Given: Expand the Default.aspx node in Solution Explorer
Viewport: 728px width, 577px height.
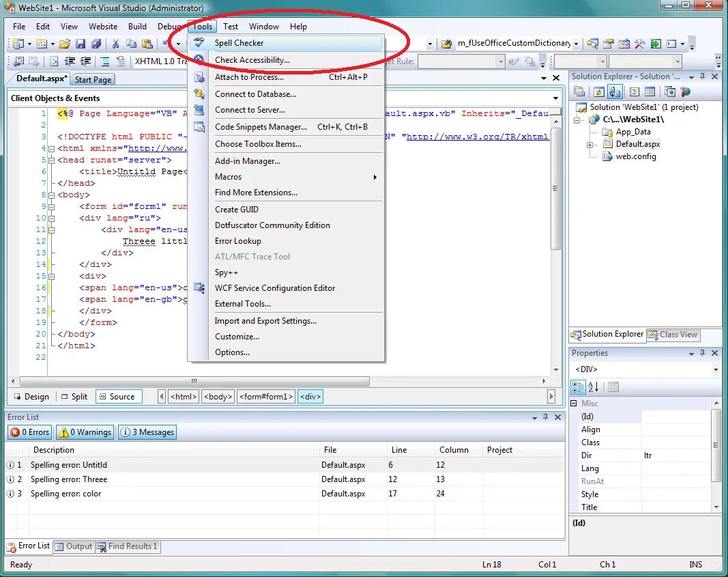Looking at the screenshot, I should [x=589, y=145].
